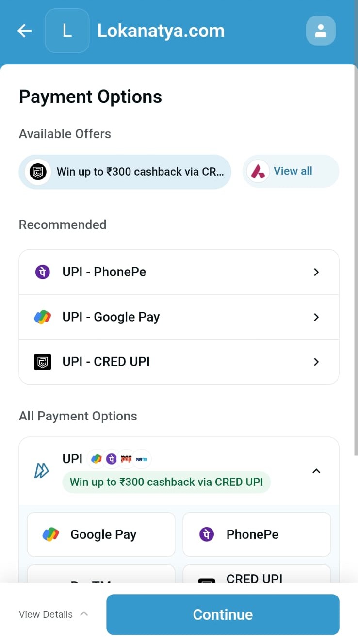Open UPI - CRED UPI chevron arrow
Screen dimensions: 358x644
[x=316, y=362]
